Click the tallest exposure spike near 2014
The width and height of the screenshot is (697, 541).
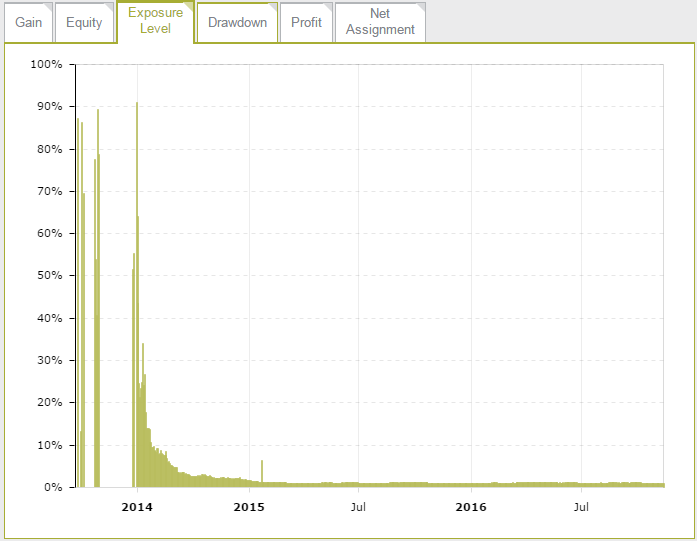[x=137, y=293]
